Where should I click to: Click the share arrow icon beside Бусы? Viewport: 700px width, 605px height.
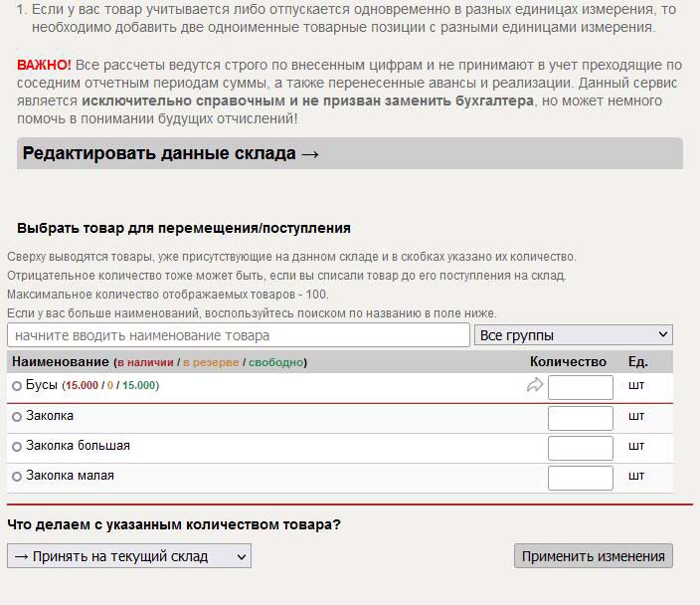(x=534, y=385)
